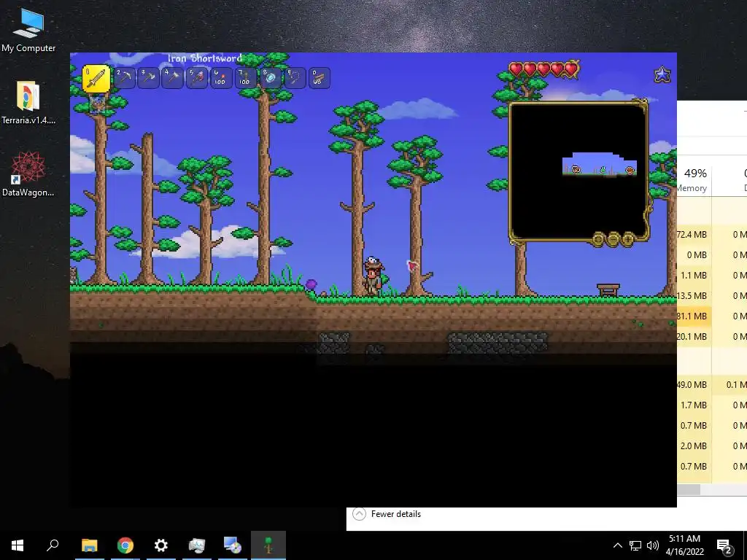
Task: Select the 1.7 MB memory cell
Action: tap(693, 405)
